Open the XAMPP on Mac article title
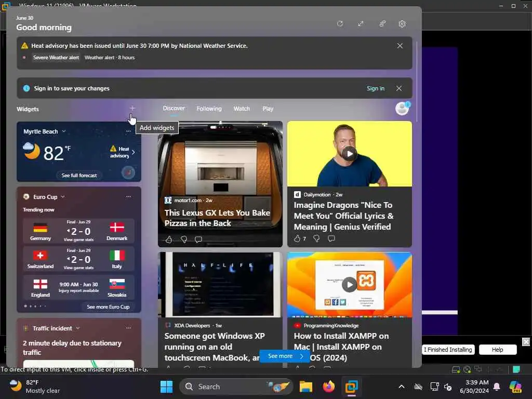The height and width of the screenshot is (399, 532). click(x=341, y=347)
